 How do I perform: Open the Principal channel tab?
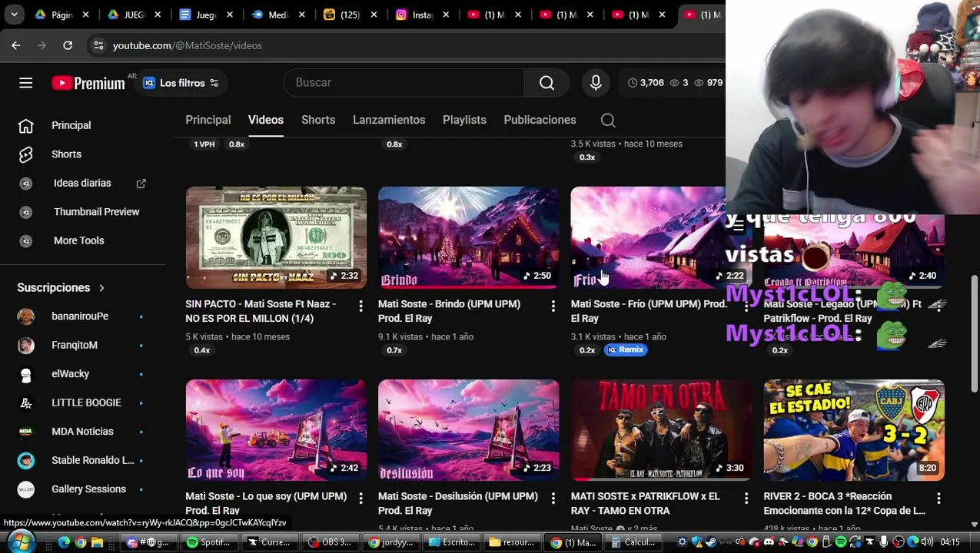tap(208, 120)
